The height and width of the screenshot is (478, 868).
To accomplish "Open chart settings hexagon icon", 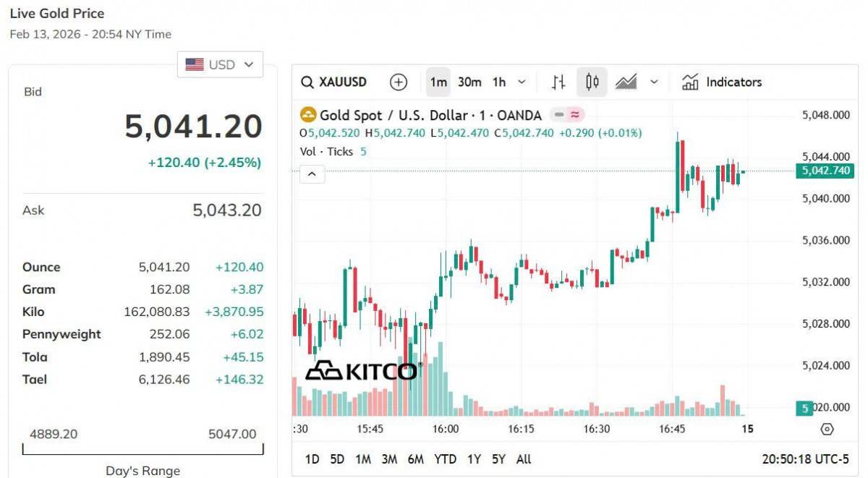I will coord(827,429).
